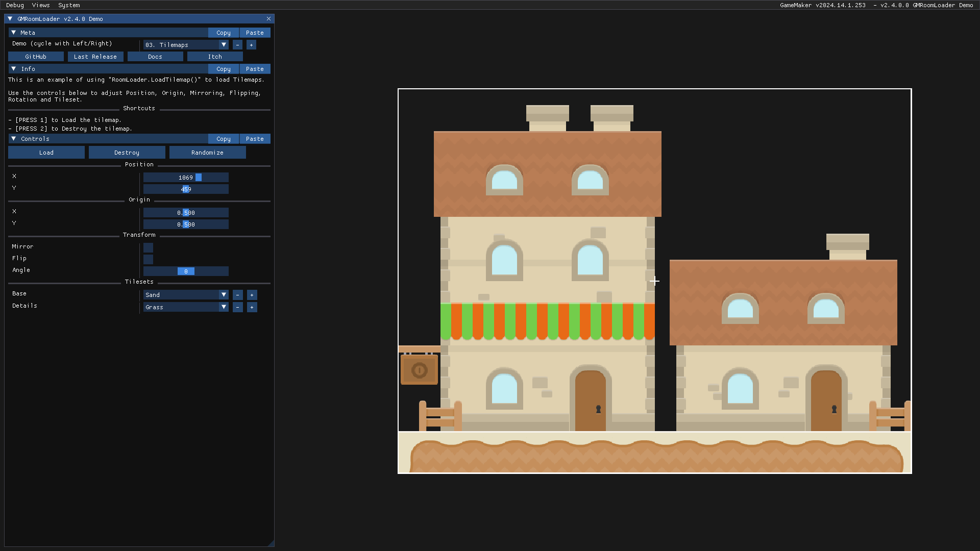Click the Position X slider field

(x=186, y=178)
